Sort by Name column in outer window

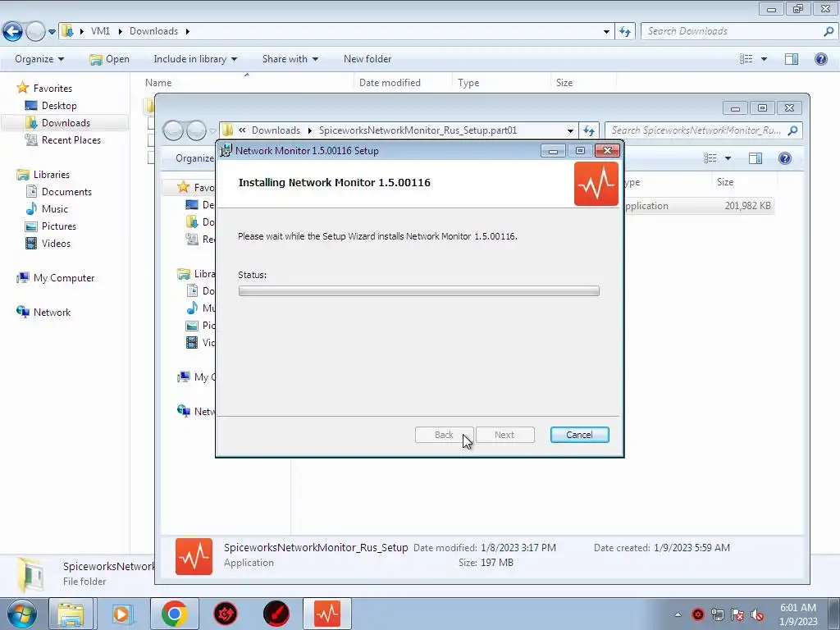point(158,83)
